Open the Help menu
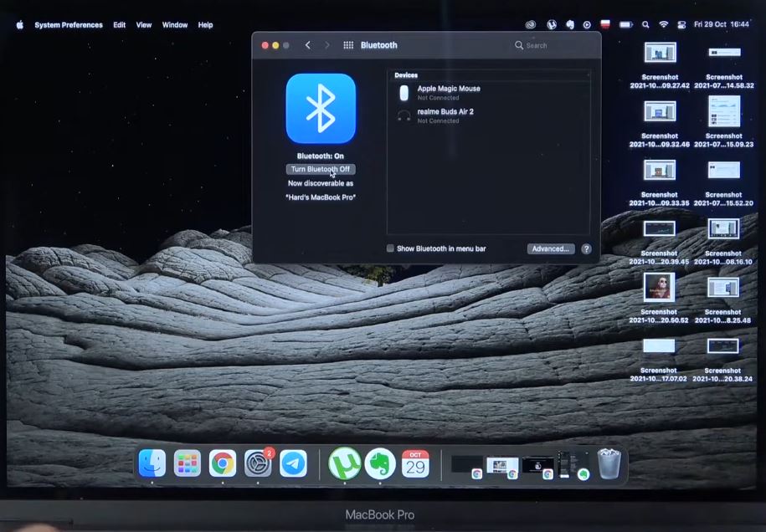Viewport: 766px width, 532px height. pos(205,25)
